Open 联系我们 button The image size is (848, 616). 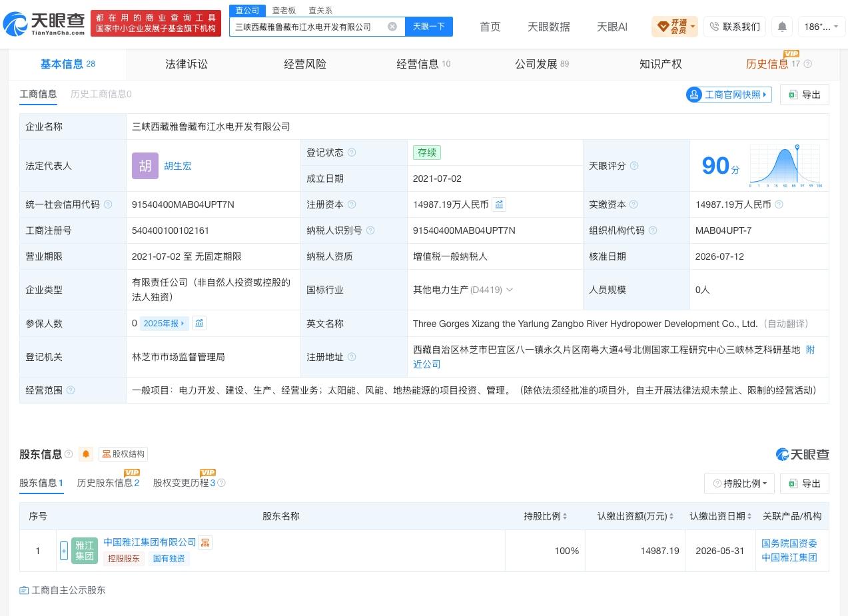click(735, 27)
